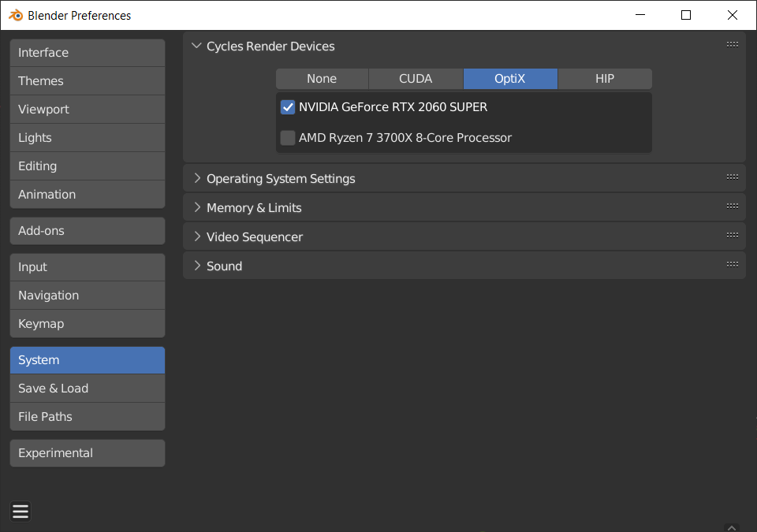This screenshot has width=757, height=532.
Task: Open Viewport preferences section
Action: click(88, 110)
